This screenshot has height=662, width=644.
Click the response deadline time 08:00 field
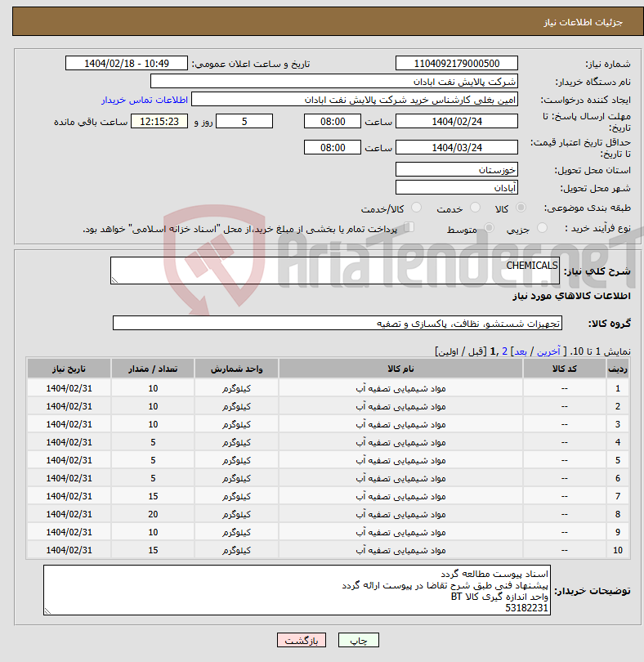coord(333,122)
